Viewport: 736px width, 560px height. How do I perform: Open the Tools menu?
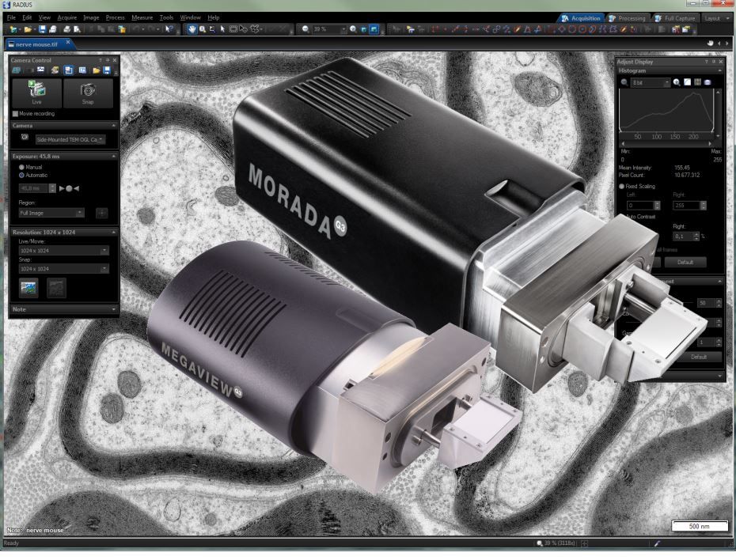pos(167,17)
